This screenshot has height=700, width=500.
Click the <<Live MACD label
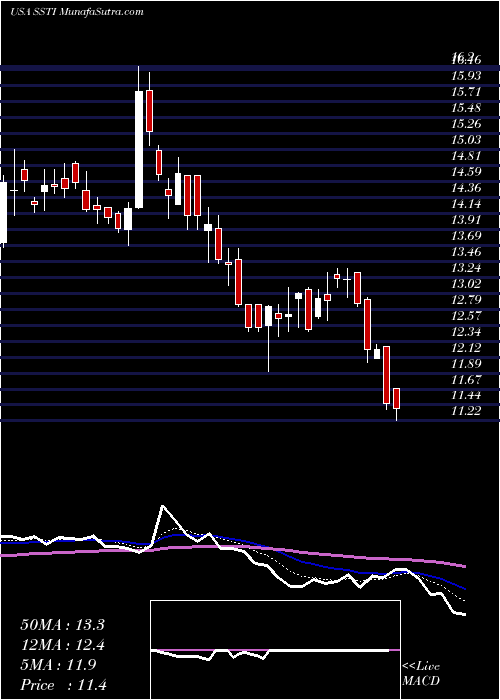421,674
